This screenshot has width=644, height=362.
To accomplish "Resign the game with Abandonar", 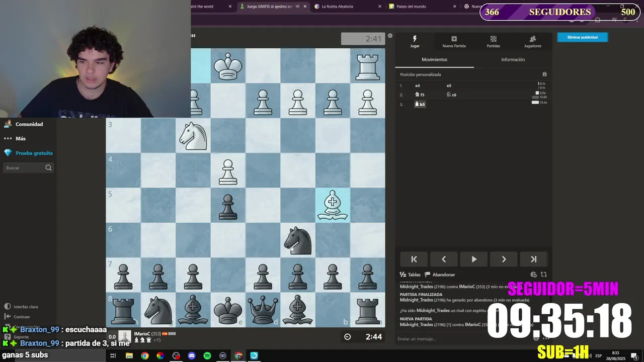I will [x=440, y=275].
